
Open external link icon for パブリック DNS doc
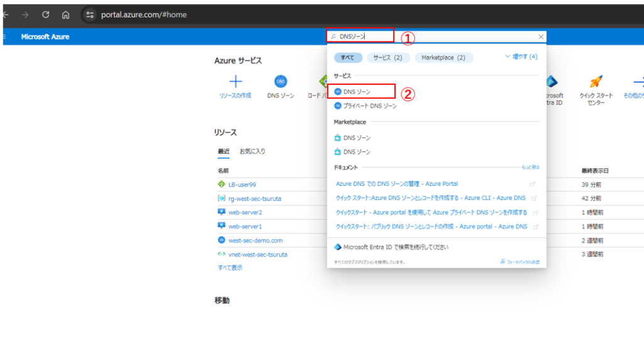point(536,227)
